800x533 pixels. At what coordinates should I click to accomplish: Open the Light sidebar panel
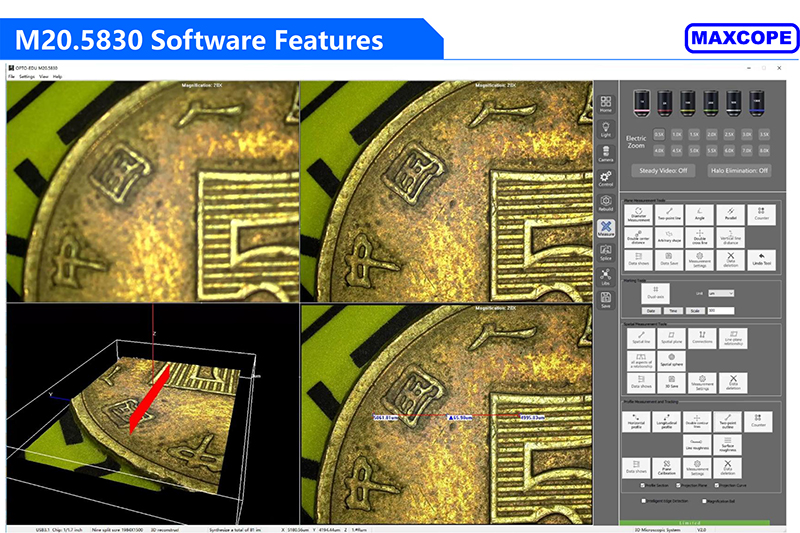(x=606, y=129)
